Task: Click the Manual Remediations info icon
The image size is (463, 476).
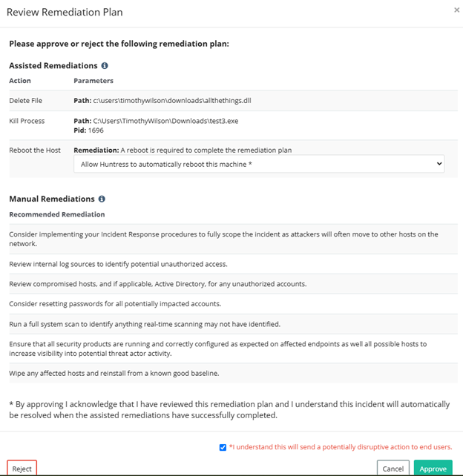Action: [x=102, y=199]
